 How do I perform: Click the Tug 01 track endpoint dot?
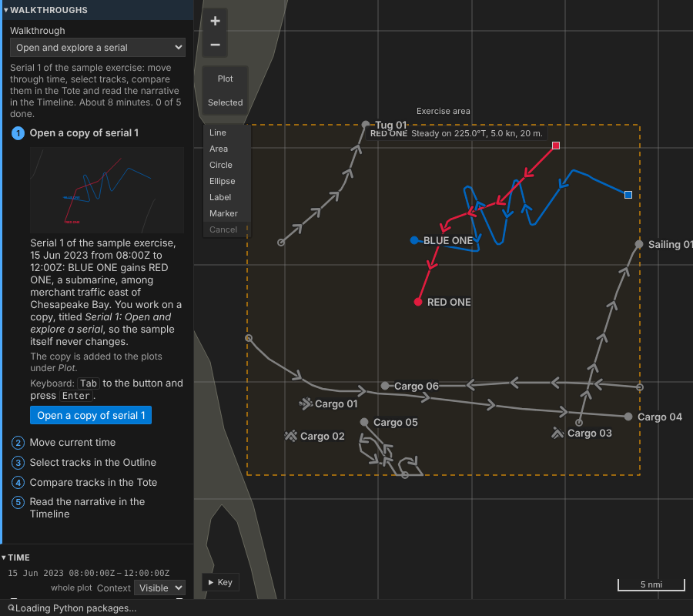(366, 125)
